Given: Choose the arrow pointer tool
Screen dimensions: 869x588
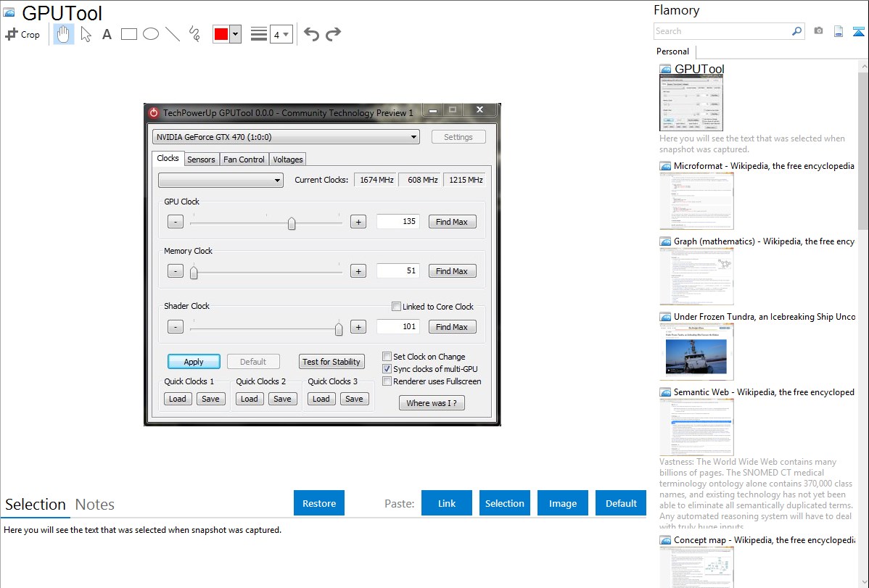Looking at the screenshot, I should tap(86, 34).
